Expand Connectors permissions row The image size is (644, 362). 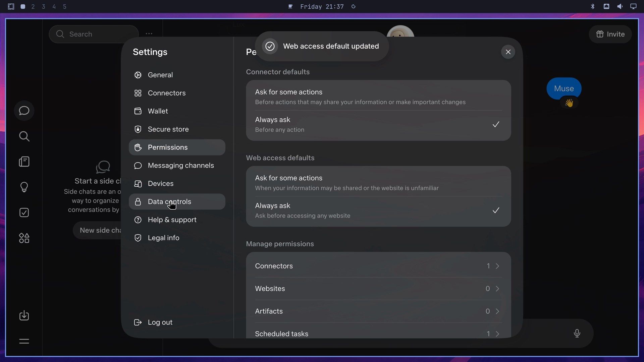tap(378, 266)
